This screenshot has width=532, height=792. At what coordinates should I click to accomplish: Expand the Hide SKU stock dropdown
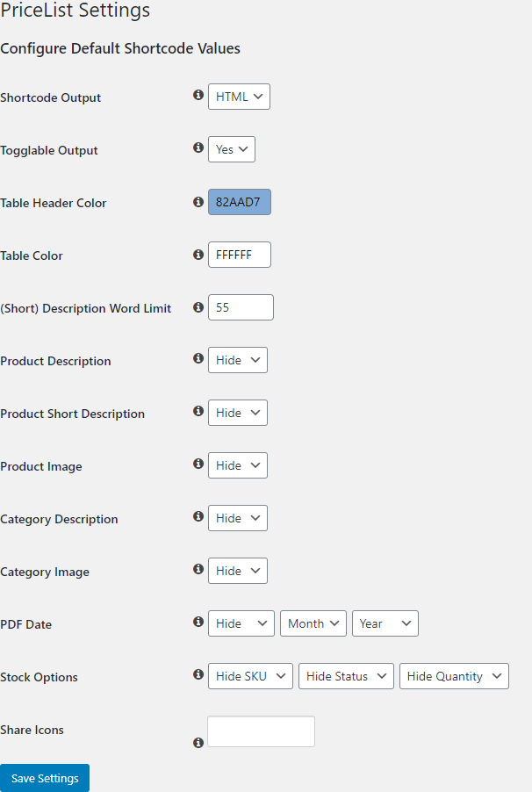(250, 676)
